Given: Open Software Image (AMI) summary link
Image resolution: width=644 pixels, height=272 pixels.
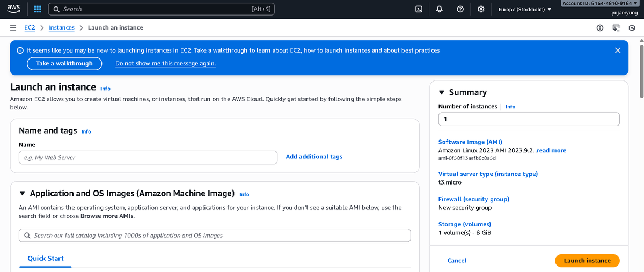Looking at the screenshot, I should [470, 142].
